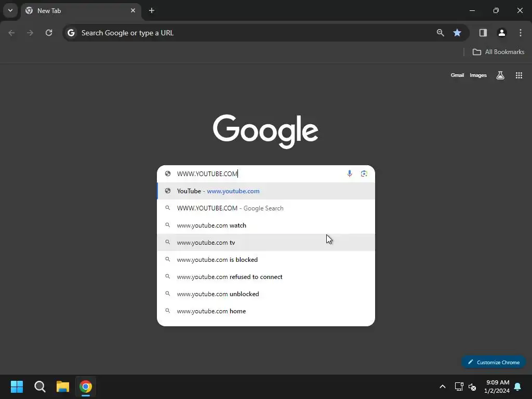Go forward with the forward arrow

tap(30, 33)
